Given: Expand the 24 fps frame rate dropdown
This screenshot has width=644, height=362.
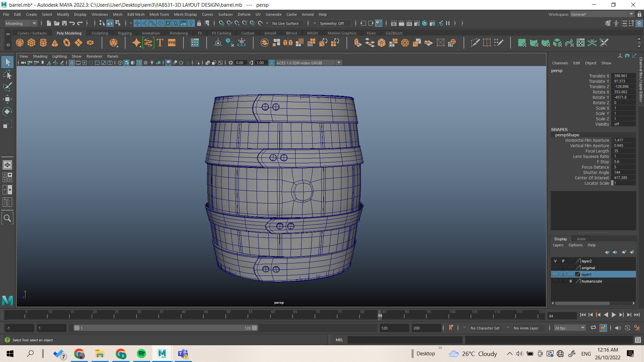Looking at the screenshot, I should point(583,328).
